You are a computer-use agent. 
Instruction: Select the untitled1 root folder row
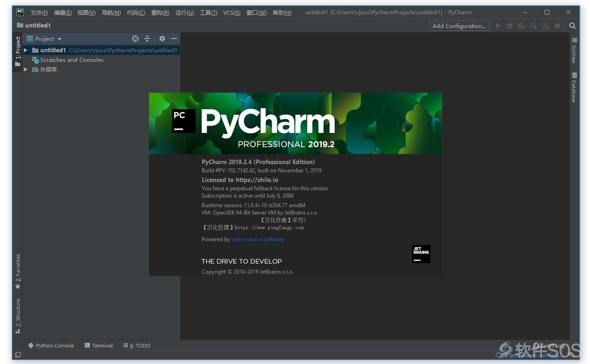click(x=101, y=50)
